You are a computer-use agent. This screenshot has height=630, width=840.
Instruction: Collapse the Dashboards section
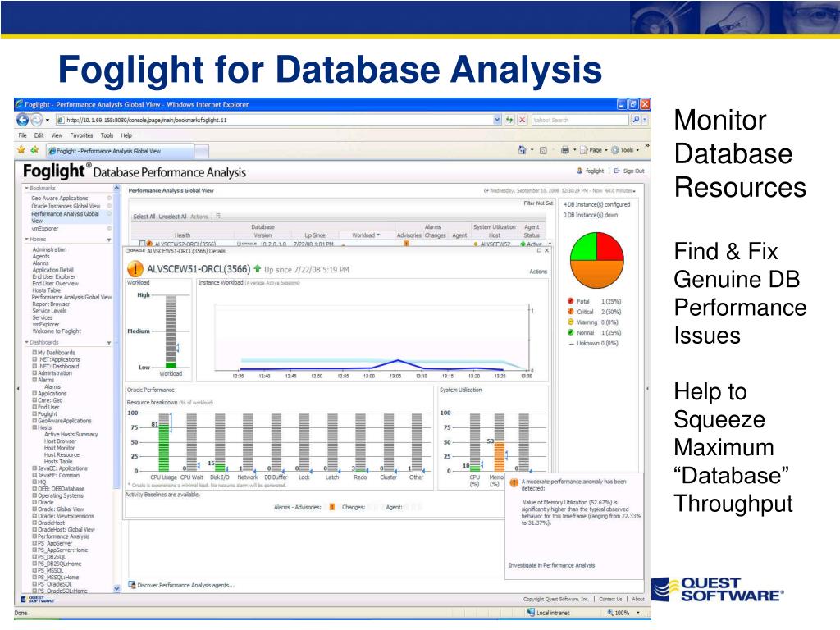26,342
